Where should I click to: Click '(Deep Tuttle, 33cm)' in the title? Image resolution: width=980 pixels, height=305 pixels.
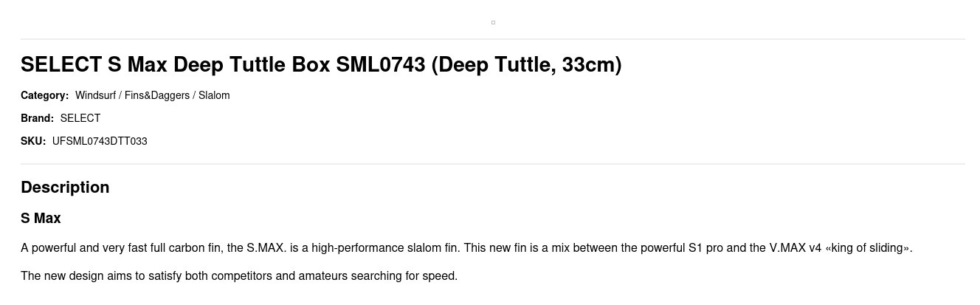(x=526, y=65)
